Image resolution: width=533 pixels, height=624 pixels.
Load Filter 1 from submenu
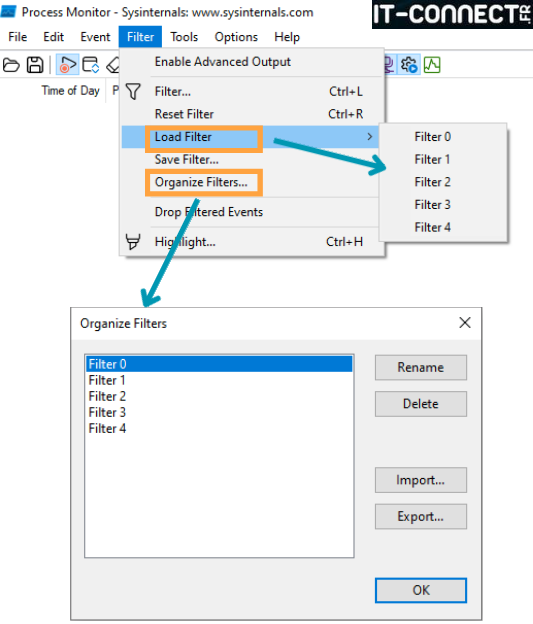pyautogui.click(x=443, y=160)
